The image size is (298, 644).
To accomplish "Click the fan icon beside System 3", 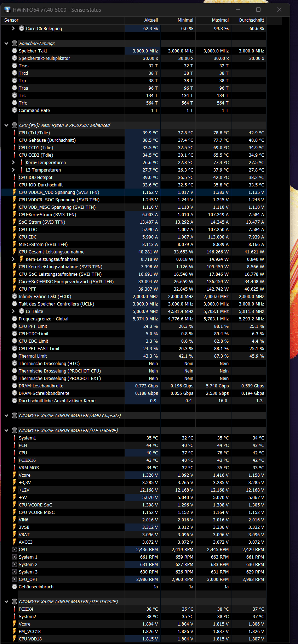I will tap(15, 572).
